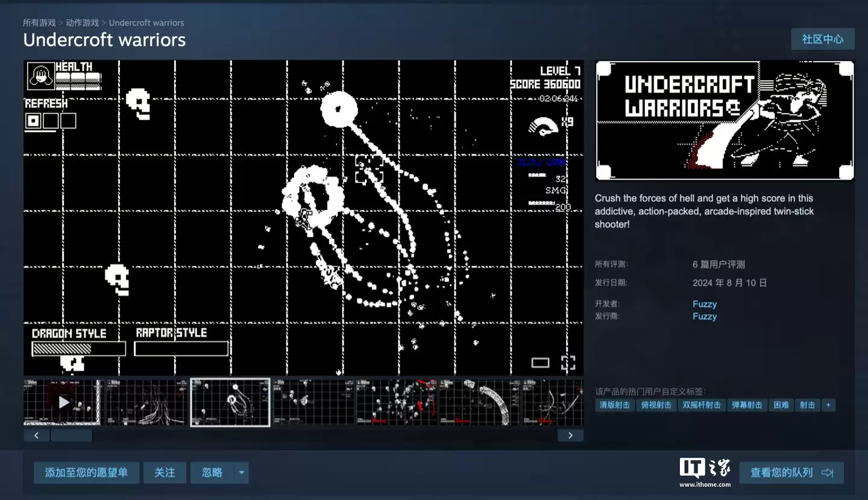Click the 双摇杆射击 tag
The image size is (868, 500).
pos(702,405)
